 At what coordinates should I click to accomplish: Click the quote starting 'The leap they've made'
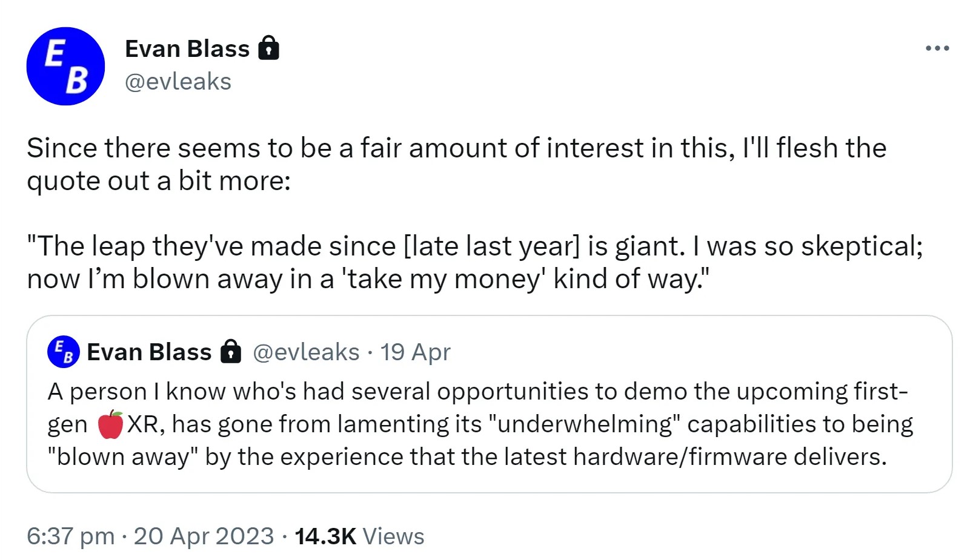pyautogui.click(x=474, y=246)
